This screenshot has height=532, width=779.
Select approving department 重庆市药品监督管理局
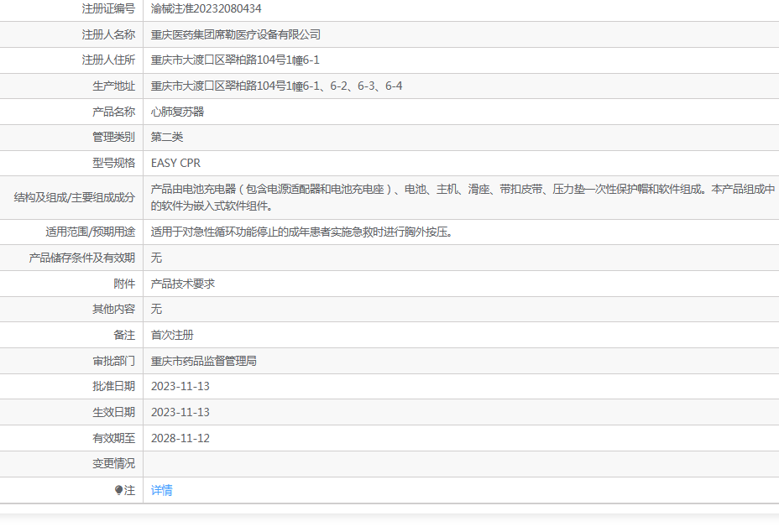204,361
